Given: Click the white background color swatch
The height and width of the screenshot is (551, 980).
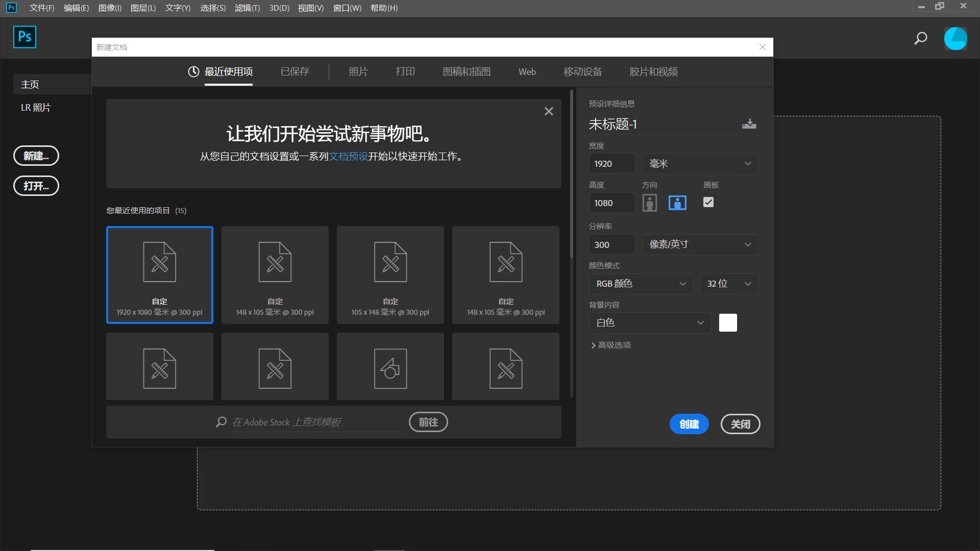Looking at the screenshot, I should point(728,322).
